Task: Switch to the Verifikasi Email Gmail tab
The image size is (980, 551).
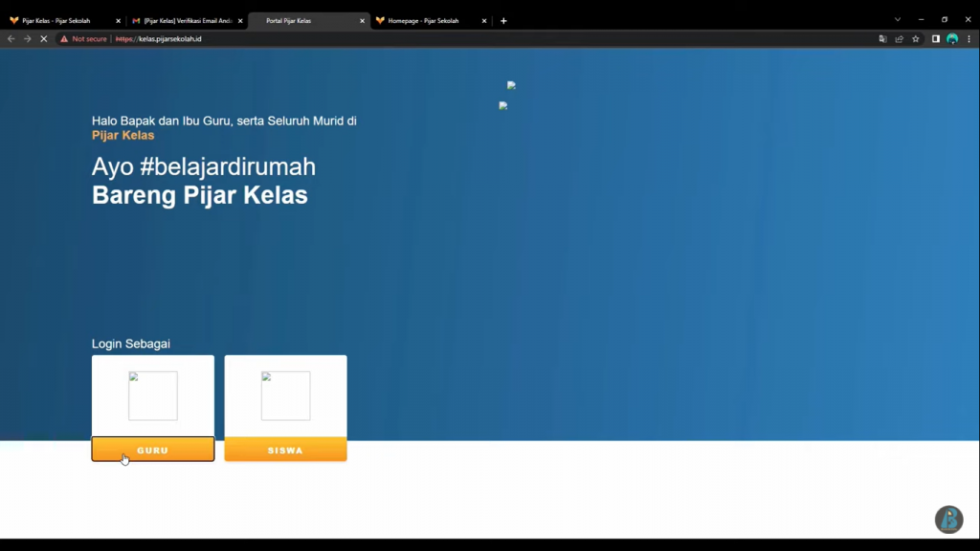Action: (187, 20)
